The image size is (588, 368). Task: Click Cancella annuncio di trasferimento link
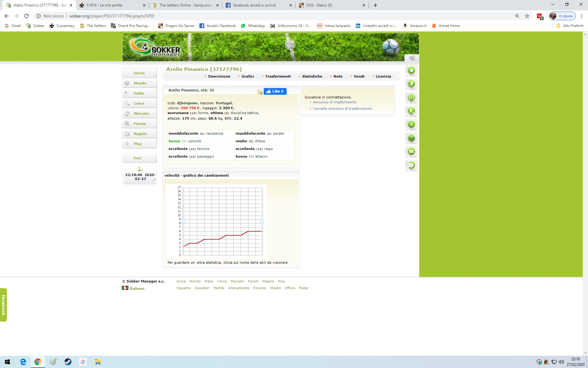[x=343, y=109]
